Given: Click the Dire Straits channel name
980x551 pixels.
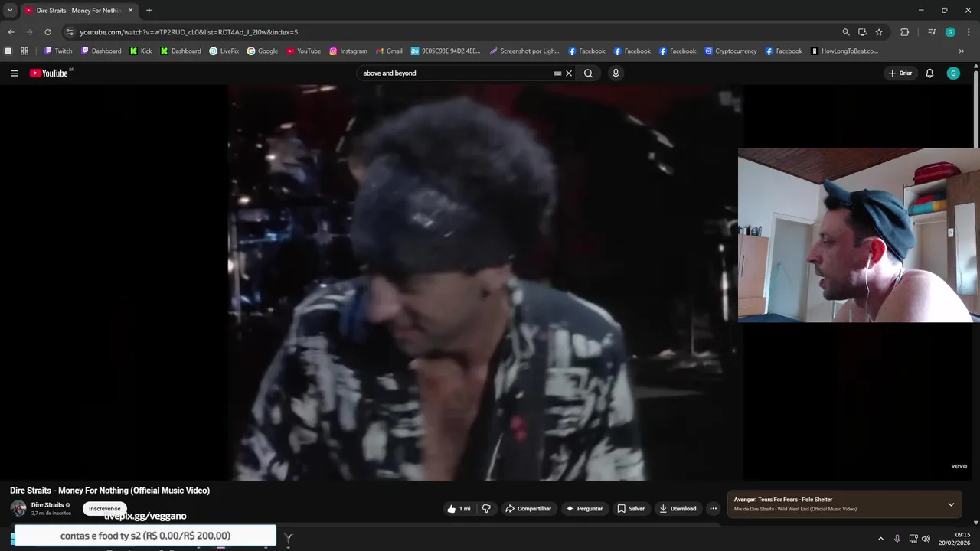Looking at the screenshot, I should coord(47,505).
